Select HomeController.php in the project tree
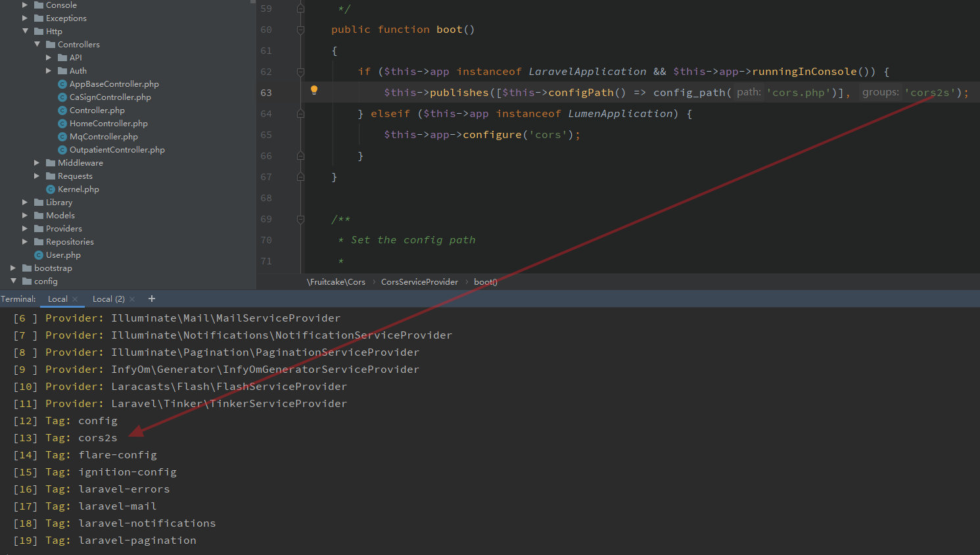This screenshot has height=555, width=980. (108, 124)
